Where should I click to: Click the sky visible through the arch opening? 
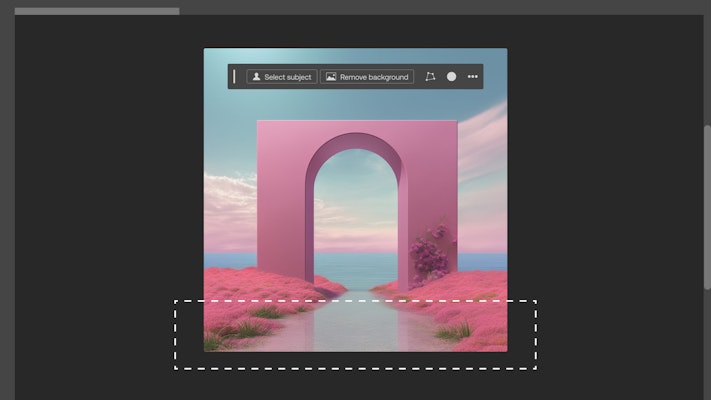click(355, 200)
